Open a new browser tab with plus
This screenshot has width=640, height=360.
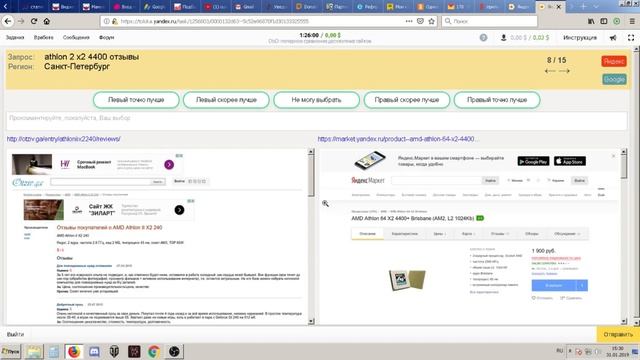click(583, 7)
